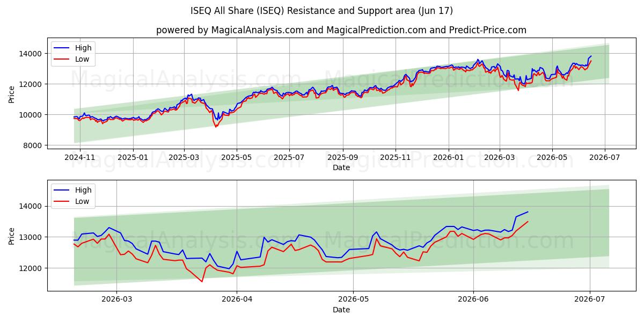Click the '2026-01' date tick on top chart
Viewport: 644px width, 322px height.
click(448, 157)
